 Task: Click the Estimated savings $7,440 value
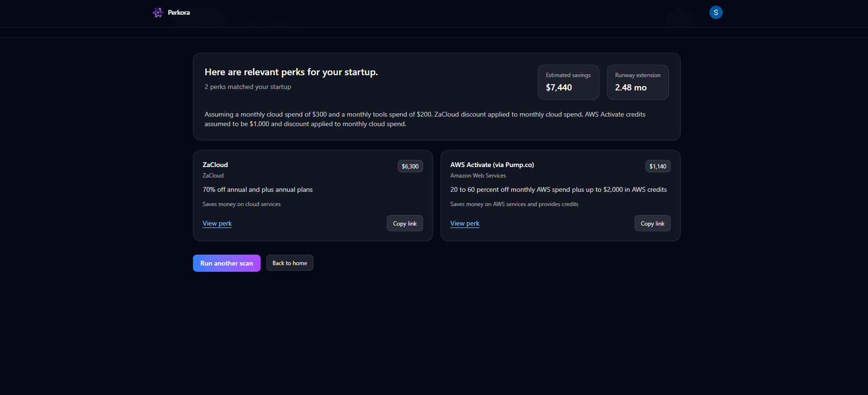(x=559, y=88)
